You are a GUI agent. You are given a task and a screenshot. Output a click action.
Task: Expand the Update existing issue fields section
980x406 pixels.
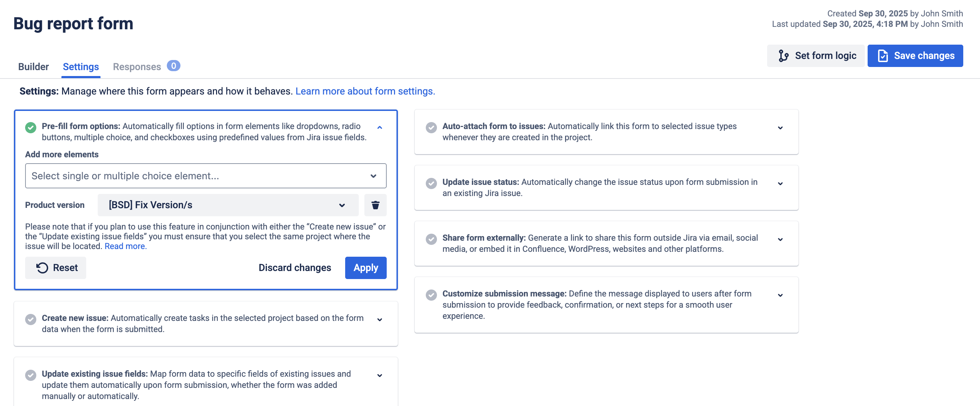pos(379,376)
